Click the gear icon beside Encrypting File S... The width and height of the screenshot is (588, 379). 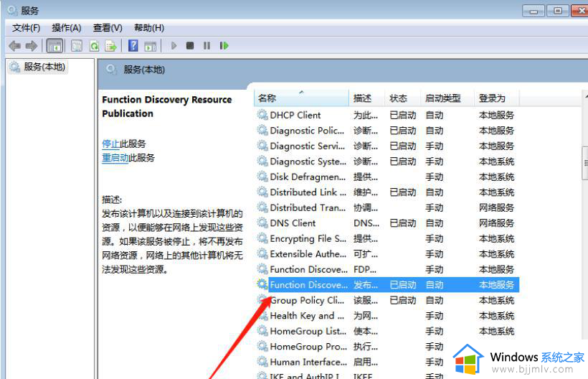coord(262,238)
